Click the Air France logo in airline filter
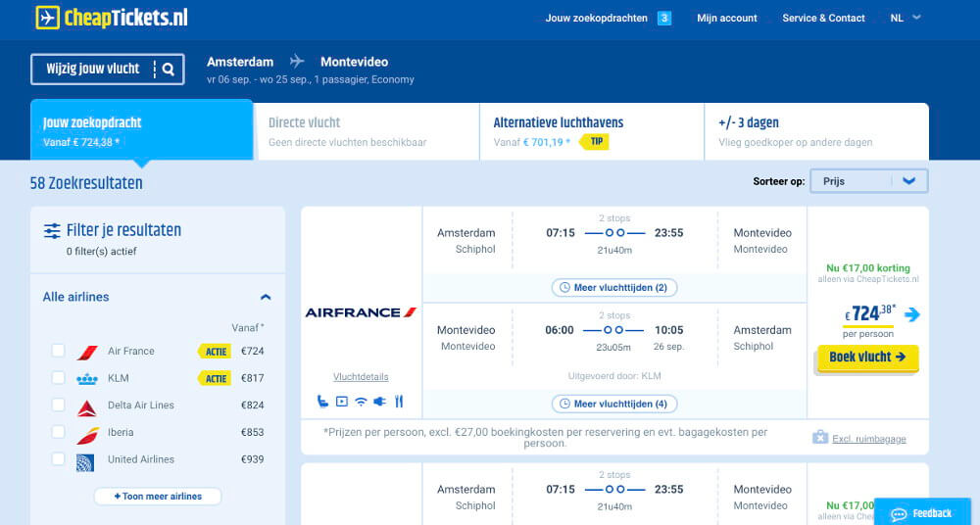Viewport: 980px width, 525px height. coord(87,352)
